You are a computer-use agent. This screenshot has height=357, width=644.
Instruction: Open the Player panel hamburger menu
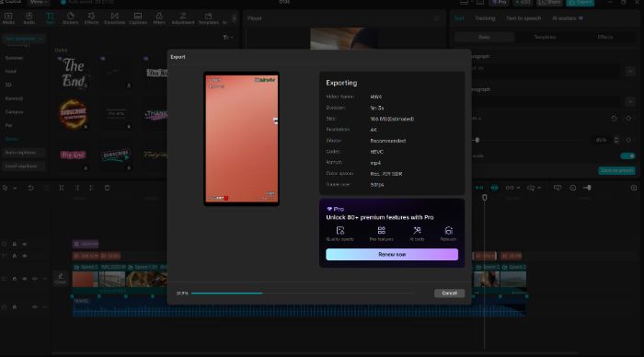tap(437, 18)
